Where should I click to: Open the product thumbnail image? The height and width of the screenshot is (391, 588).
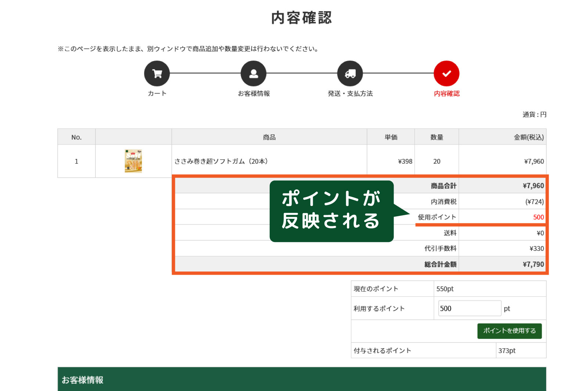click(x=133, y=161)
